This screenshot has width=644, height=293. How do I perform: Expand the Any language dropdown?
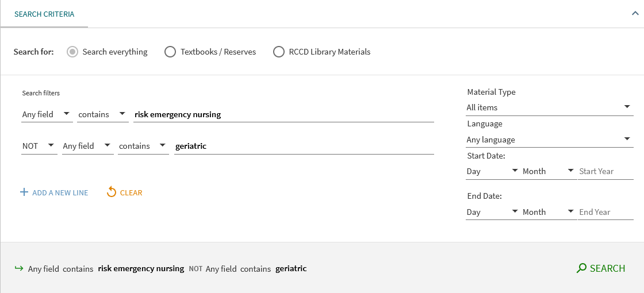click(549, 140)
